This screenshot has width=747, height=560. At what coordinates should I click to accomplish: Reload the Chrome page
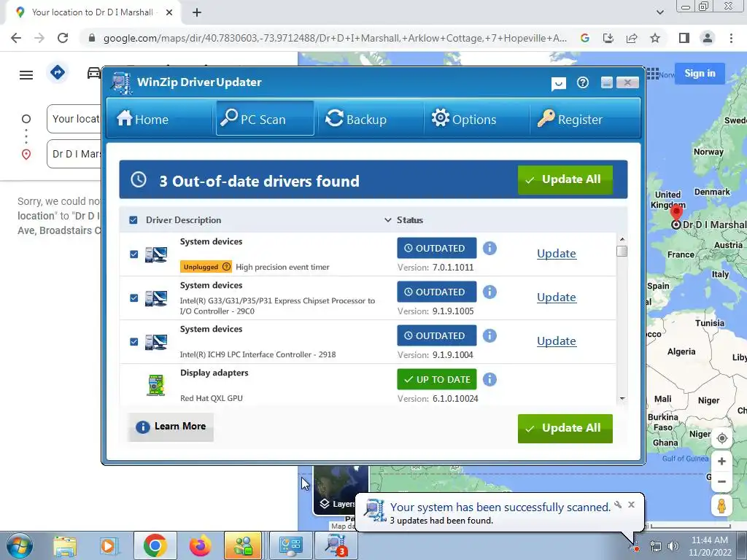[x=63, y=38]
